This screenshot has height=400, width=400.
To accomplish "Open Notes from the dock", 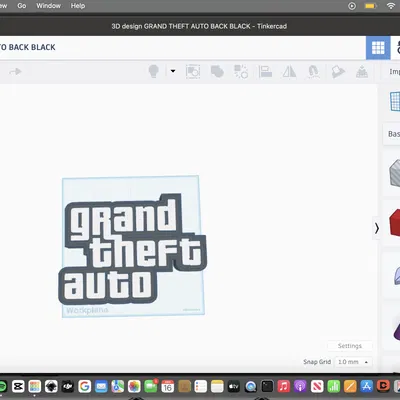I will [217, 387].
